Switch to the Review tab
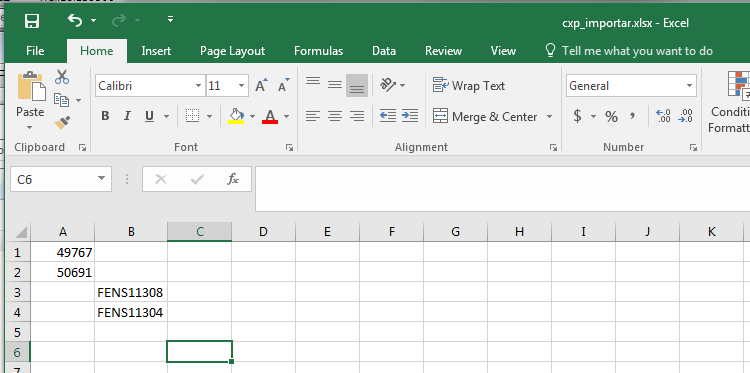 point(443,51)
